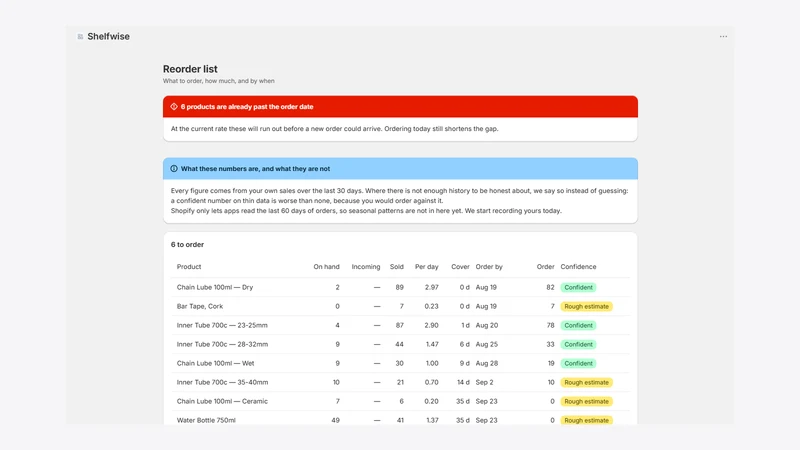Sort by the Per day column header

point(427,267)
